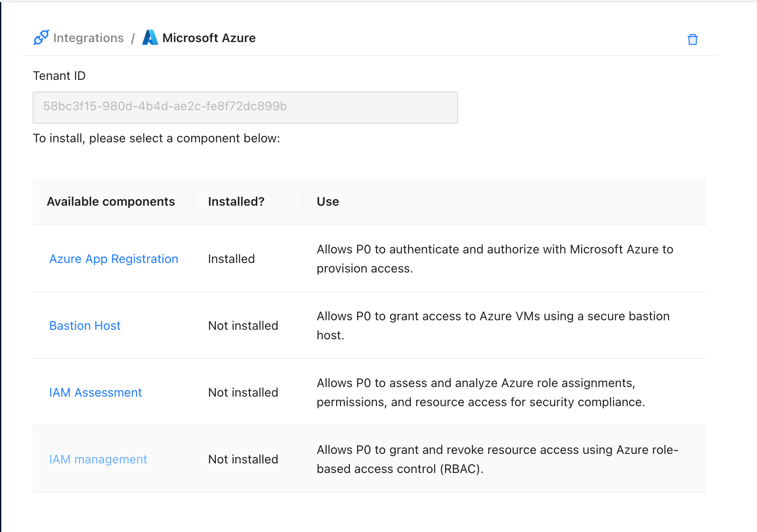The image size is (757, 532).
Task: Open the Bastion Host component link
Action: 85,326
